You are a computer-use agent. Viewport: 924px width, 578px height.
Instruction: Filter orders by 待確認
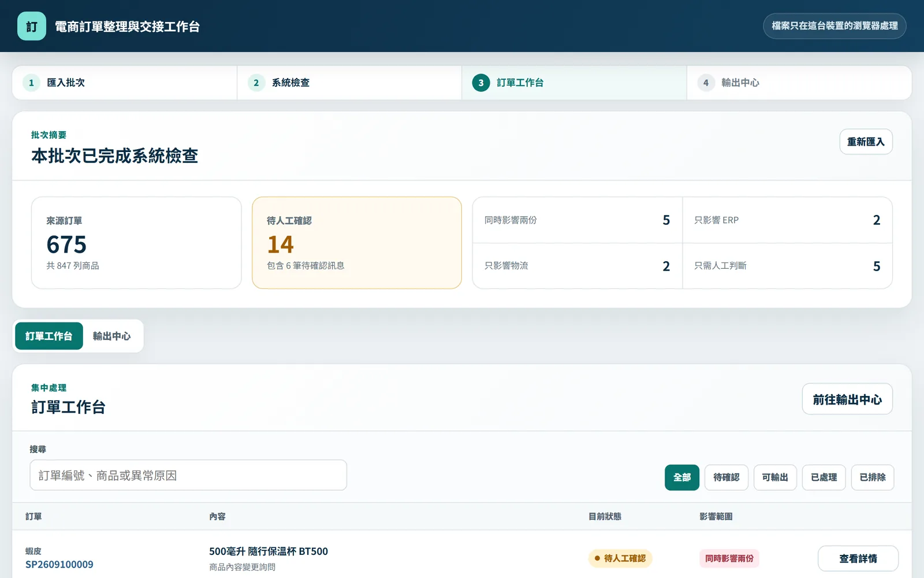pos(726,477)
